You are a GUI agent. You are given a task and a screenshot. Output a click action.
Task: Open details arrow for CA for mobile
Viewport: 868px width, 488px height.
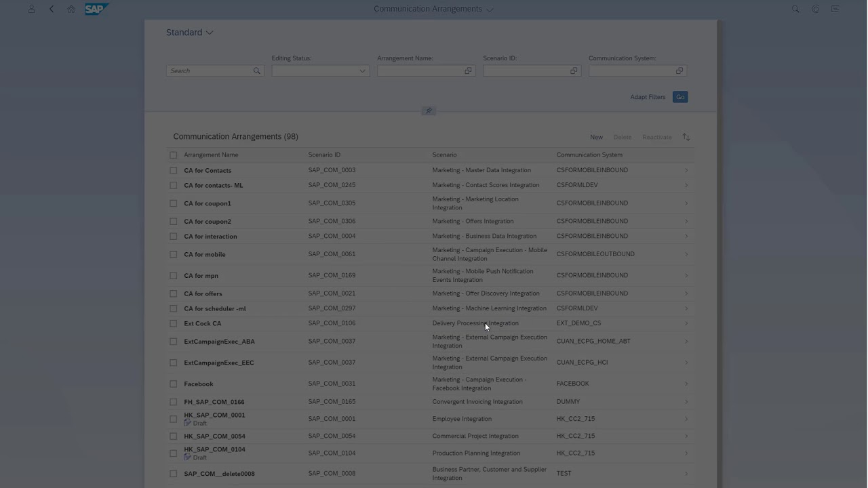[x=686, y=254]
